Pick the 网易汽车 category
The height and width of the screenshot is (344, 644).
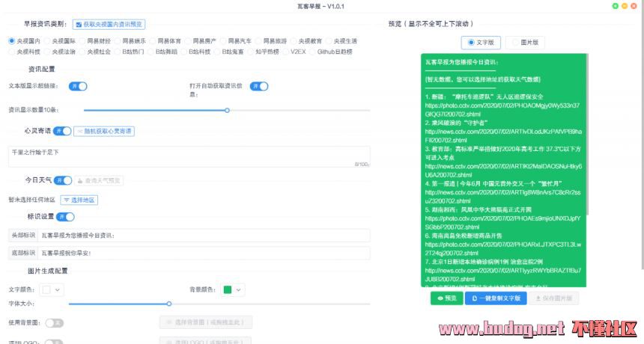coord(237,41)
